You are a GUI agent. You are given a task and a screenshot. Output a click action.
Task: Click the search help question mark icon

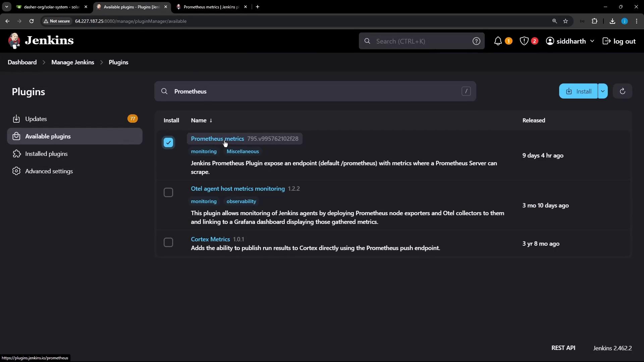(476, 41)
